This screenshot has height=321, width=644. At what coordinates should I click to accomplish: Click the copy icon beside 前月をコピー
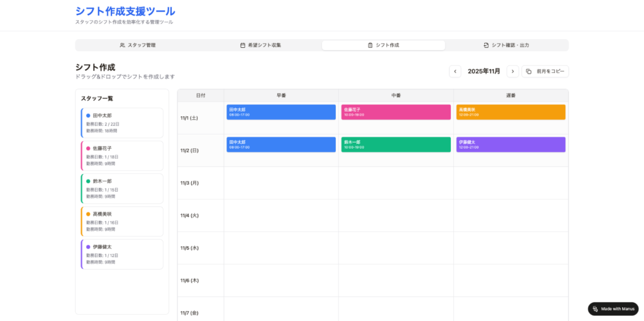click(x=529, y=72)
